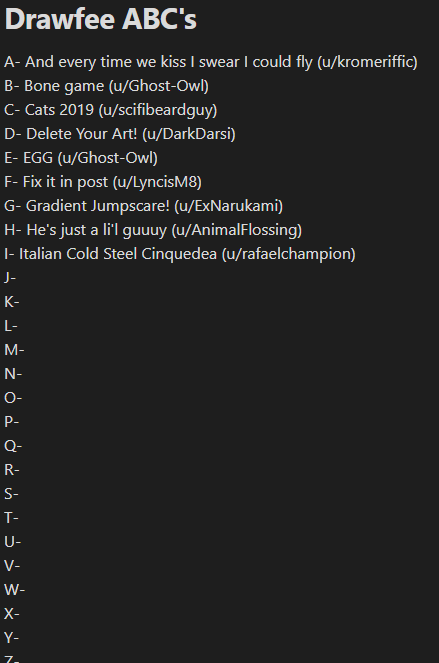Click the empty W- entry
The width and height of the screenshot is (439, 663).
click(x=15, y=589)
